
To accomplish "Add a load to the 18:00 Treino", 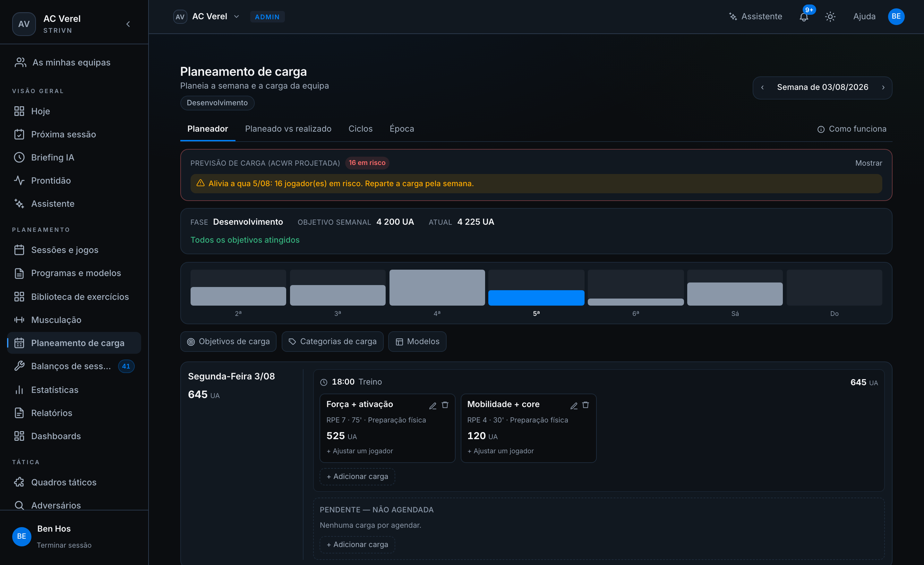I will pos(357,476).
